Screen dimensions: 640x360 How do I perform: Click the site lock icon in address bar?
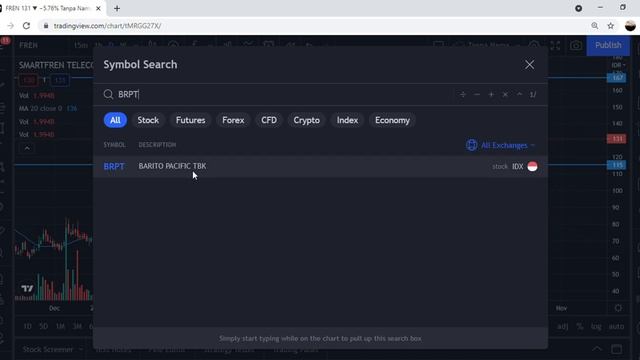[46, 26]
